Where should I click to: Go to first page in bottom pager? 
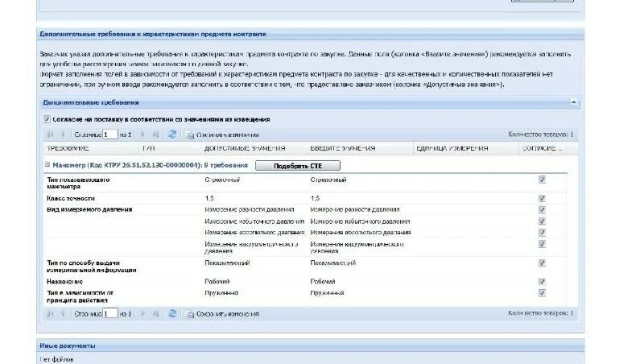click(51, 314)
